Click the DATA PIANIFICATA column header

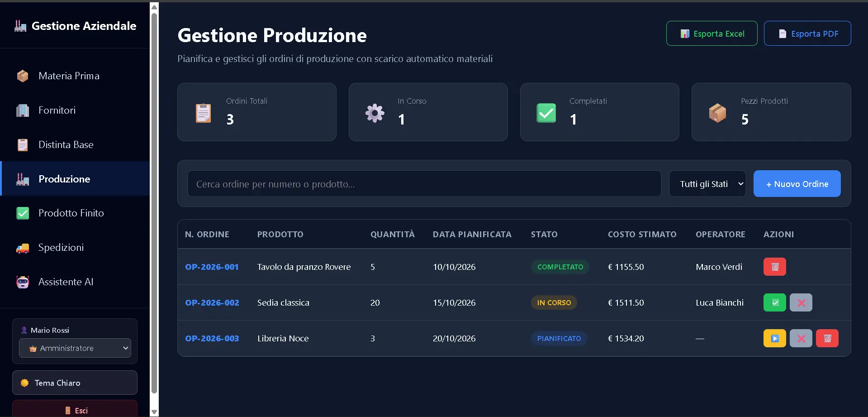tap(472, 234)
